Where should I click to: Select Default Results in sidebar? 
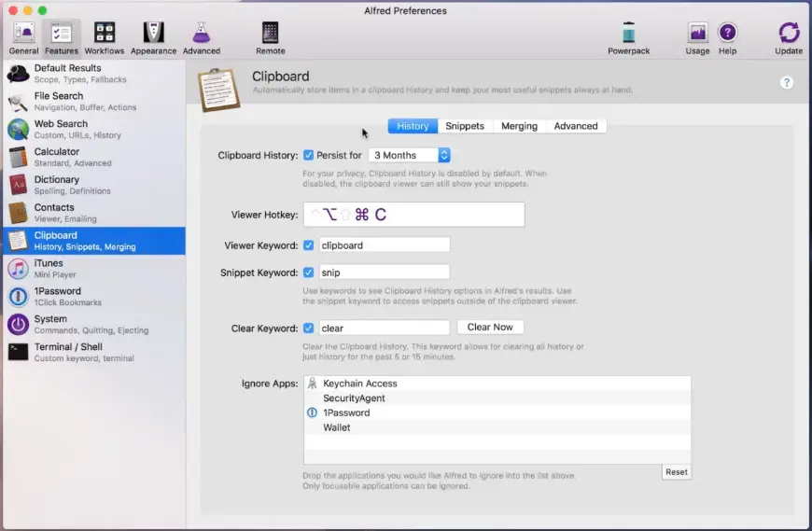(94, 74)
